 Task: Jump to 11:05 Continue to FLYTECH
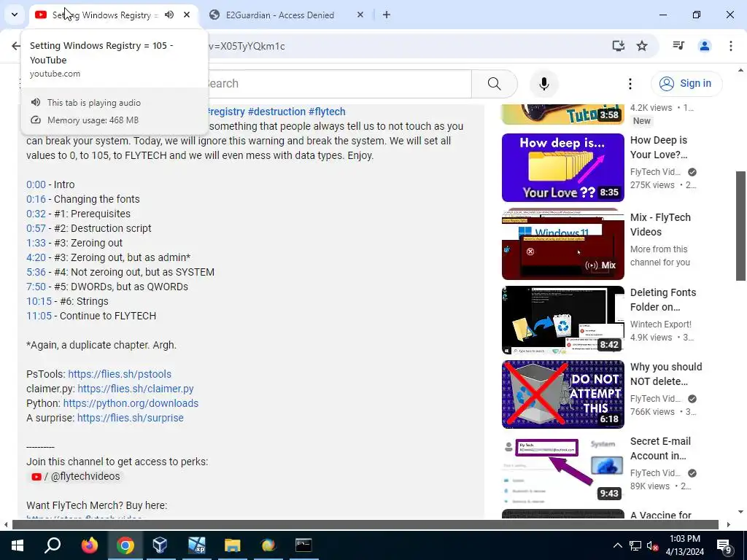pyautogui.click(x=39, y=316)
